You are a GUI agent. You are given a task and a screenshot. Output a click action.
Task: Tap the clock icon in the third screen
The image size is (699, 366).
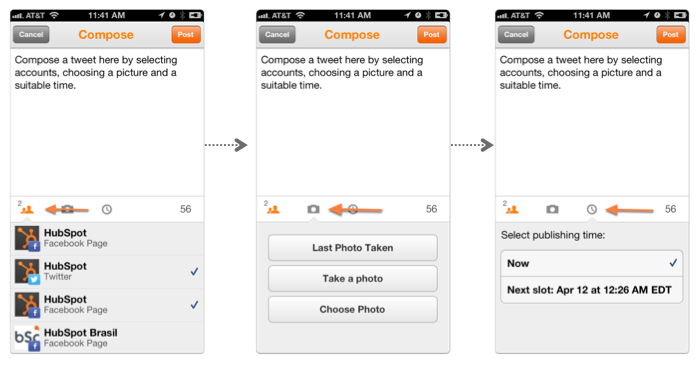point(592,209)
